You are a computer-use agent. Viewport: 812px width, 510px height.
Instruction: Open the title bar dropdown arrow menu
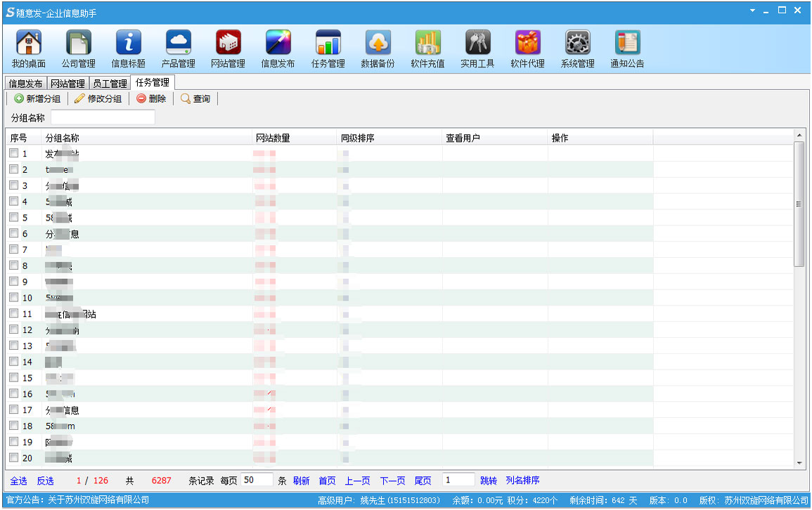point(752,11)
